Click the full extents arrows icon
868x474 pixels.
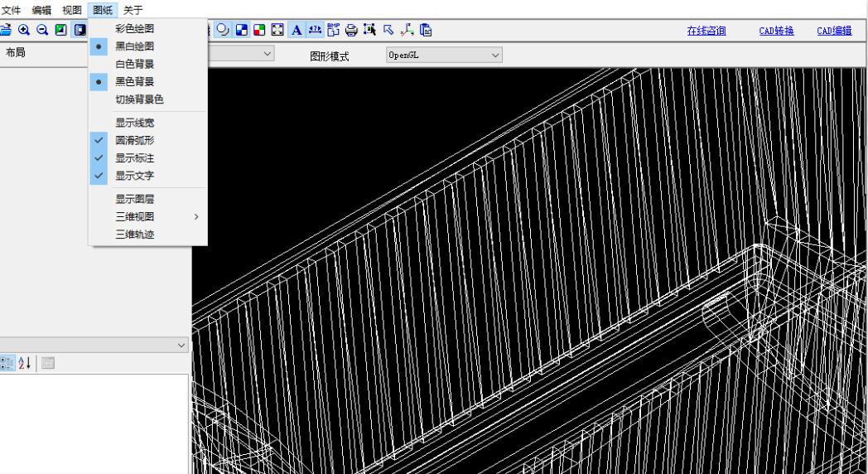[x=277, y=30]
